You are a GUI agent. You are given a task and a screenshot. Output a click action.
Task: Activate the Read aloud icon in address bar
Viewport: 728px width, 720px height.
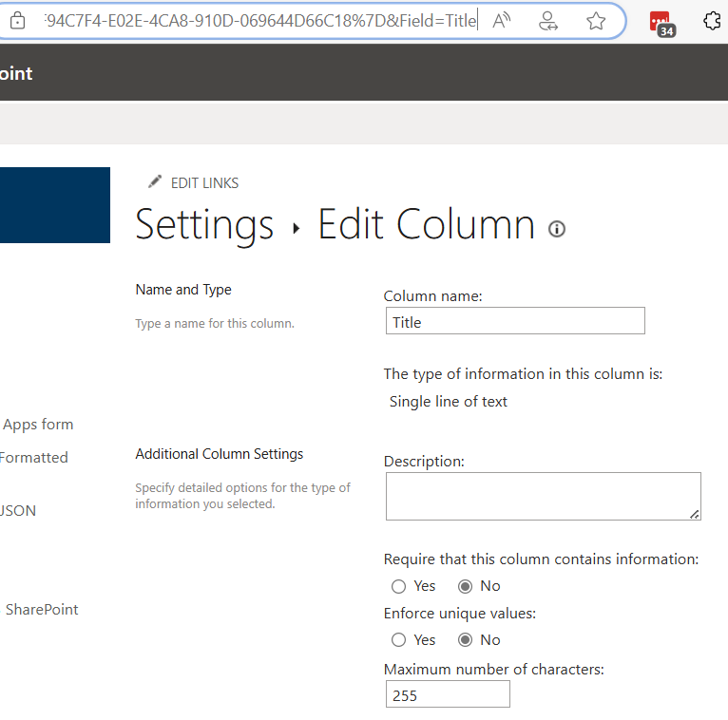502,21
